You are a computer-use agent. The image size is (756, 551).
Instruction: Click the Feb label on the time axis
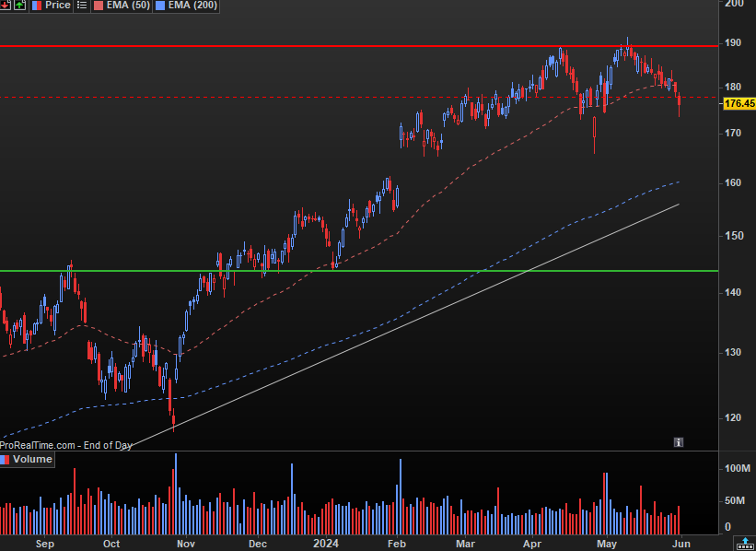[x=397, y=544]
